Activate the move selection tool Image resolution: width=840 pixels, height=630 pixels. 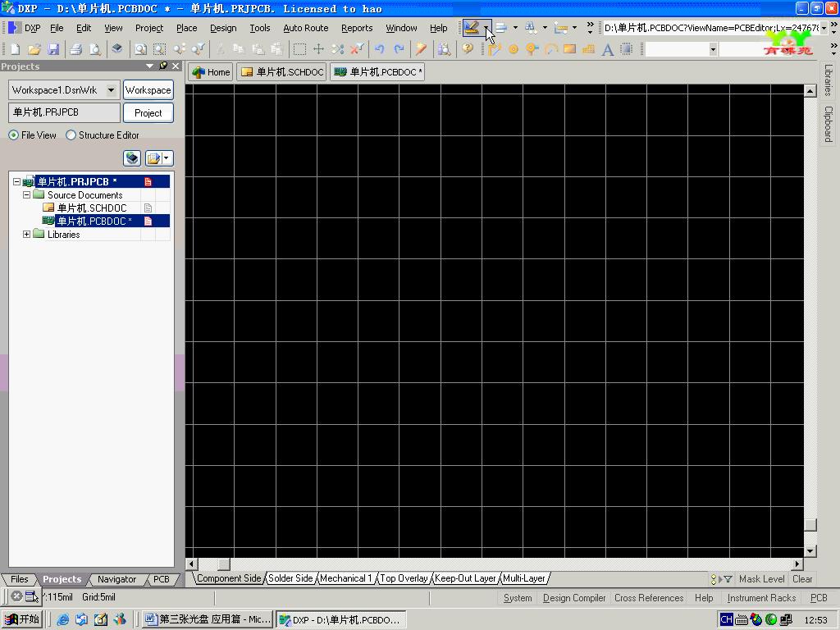click(x=319, y=49)
